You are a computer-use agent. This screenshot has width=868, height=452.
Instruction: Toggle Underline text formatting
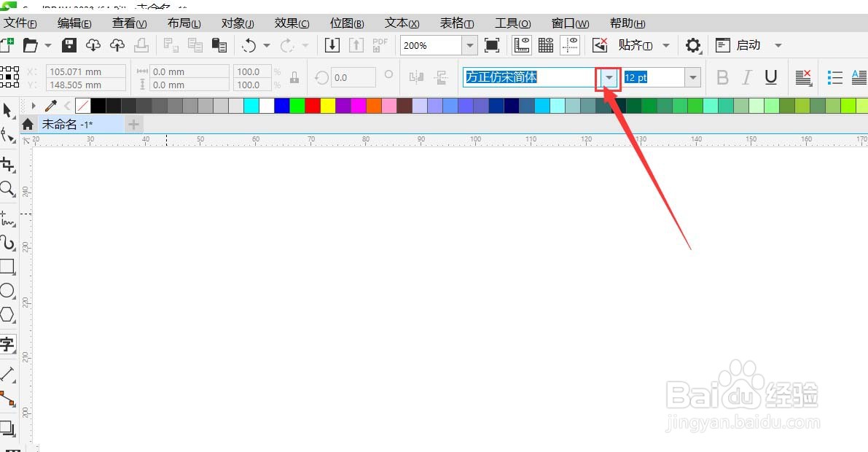pos(770,77)
